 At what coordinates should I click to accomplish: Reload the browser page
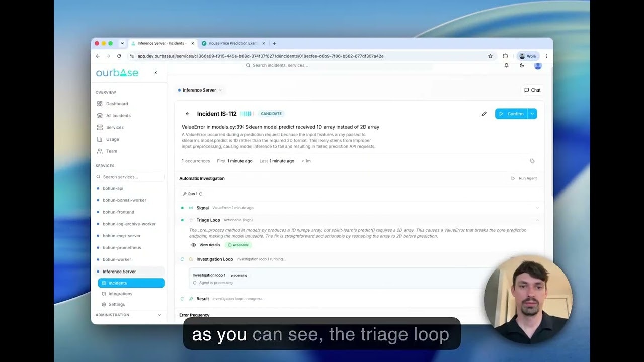click(119, 56)
